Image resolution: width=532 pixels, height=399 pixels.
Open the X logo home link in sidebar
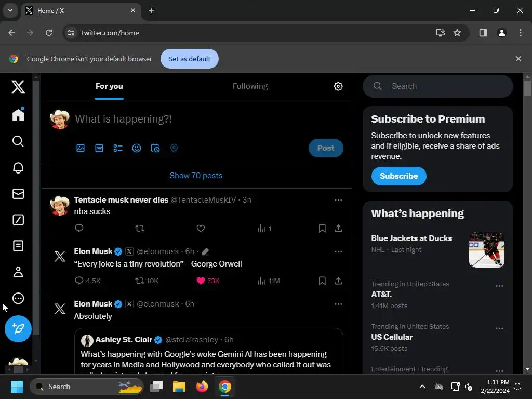coord(18,87)
